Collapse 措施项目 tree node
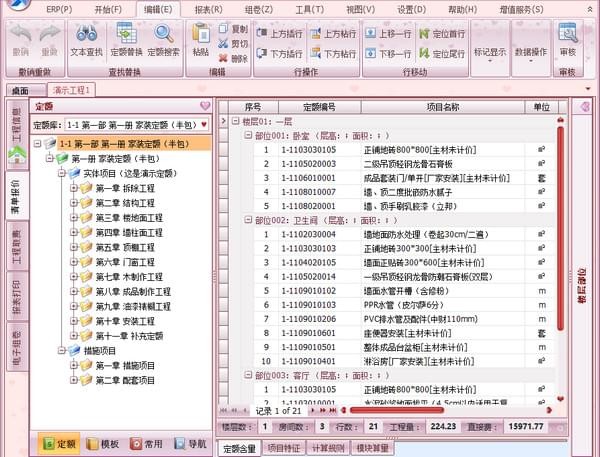This screenshot has width=600, height=457. (62, 351)
